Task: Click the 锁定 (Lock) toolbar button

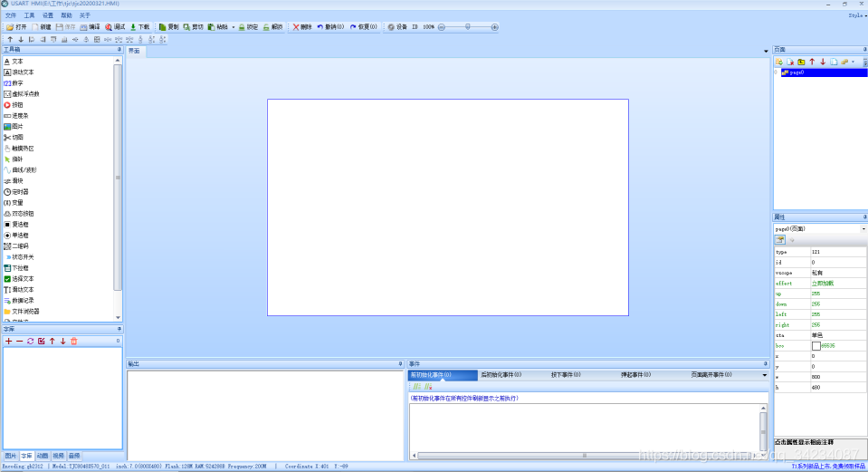Action: [x=248, y=26]
